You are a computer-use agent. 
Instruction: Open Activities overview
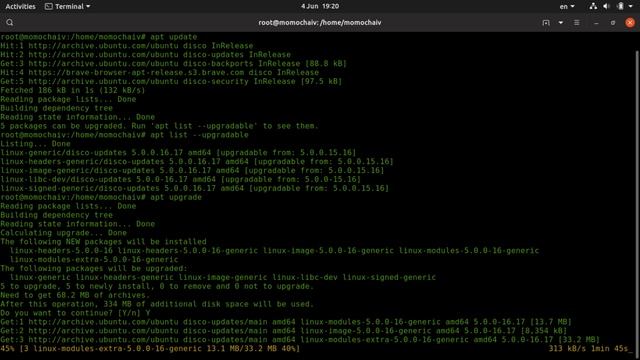[20, 7]
